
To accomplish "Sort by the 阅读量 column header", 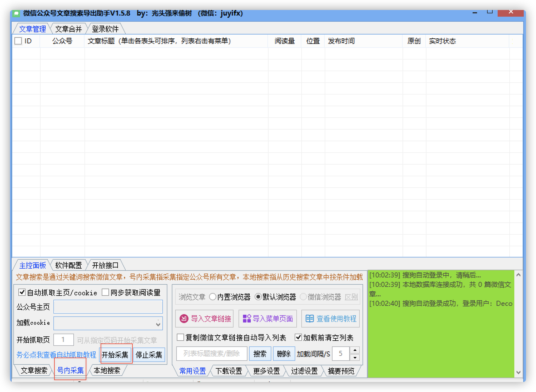I will point(285,41).
